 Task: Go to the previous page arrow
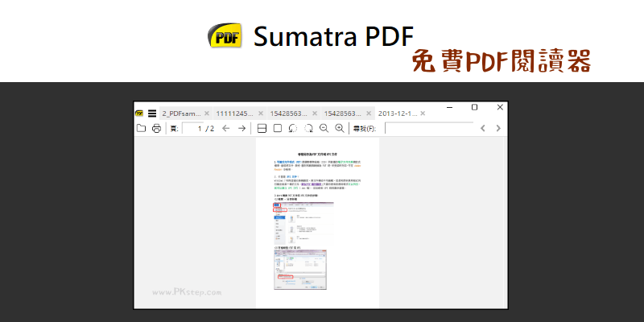click(226, 128)
